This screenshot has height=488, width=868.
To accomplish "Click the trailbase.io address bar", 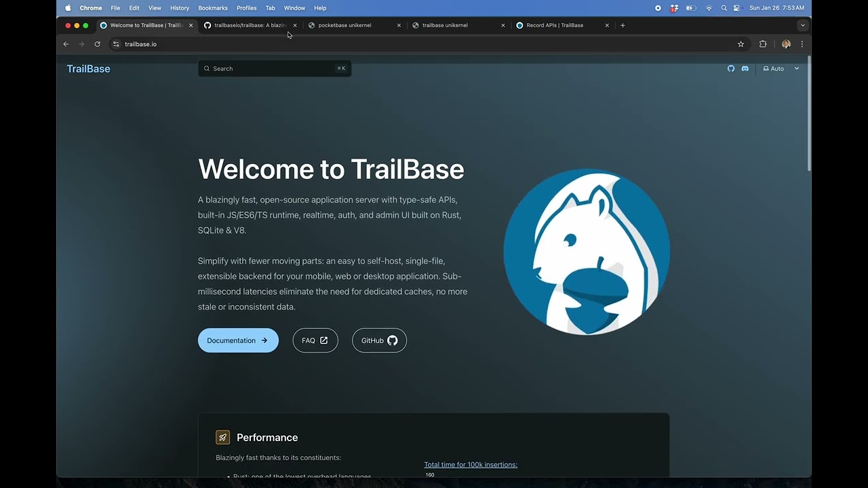I will 429,44.
